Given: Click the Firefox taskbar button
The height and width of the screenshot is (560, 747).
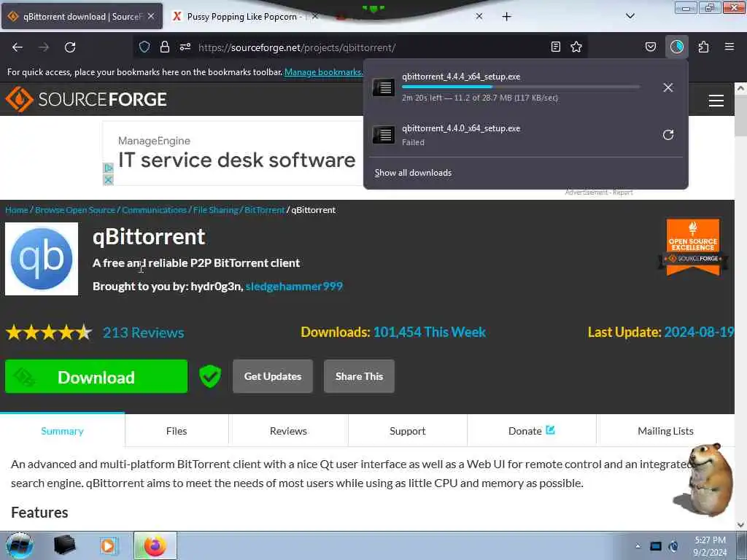Looking at the screenshot, I should pos(155,545).
